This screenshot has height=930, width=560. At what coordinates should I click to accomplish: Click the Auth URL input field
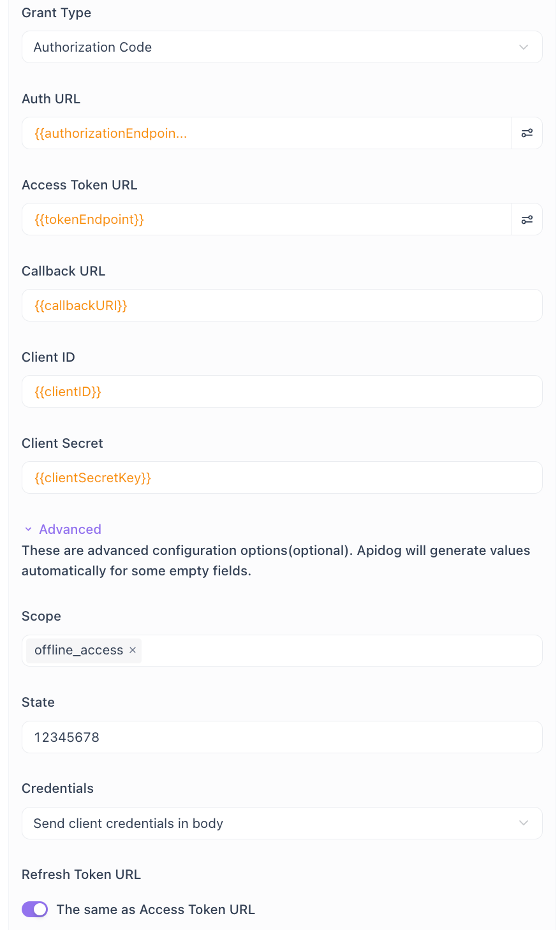tap(267, 133)
